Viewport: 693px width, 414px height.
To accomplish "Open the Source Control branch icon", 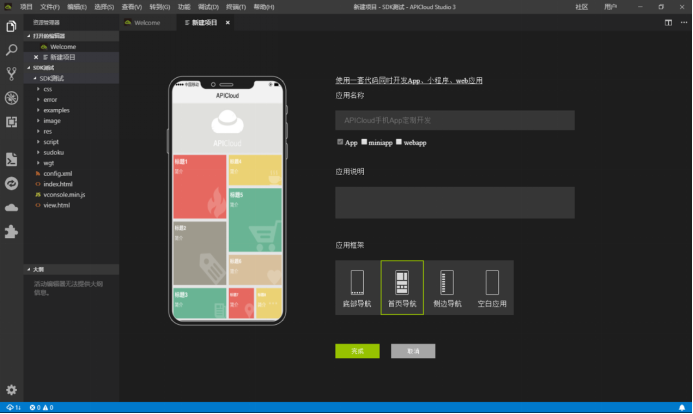I will [x=11, y=73].
